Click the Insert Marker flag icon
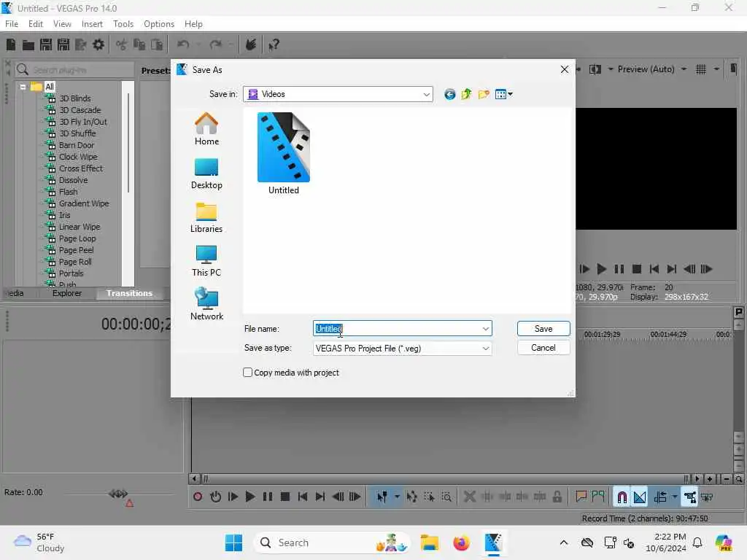747x560 pixels. click(581, 497)
